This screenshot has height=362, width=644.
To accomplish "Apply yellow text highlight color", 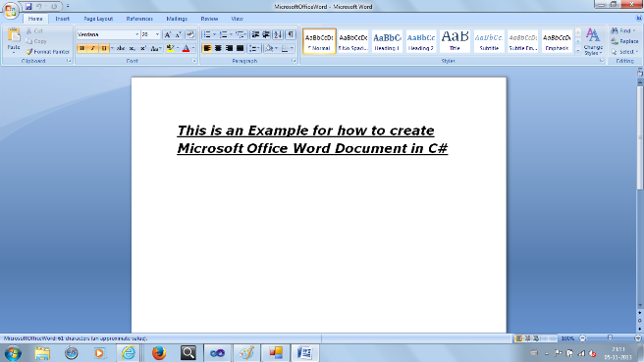I will (171, 48).
